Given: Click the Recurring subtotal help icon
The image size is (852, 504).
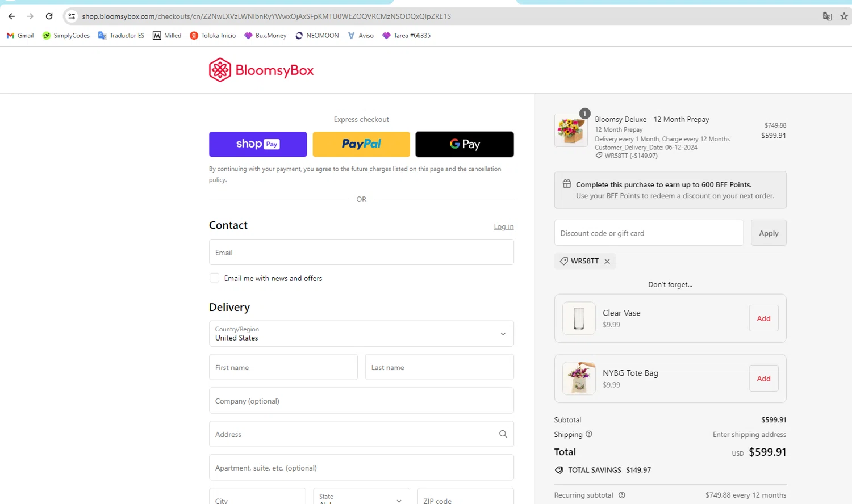Looking at the screenshot, I should [x=622, y=495].
